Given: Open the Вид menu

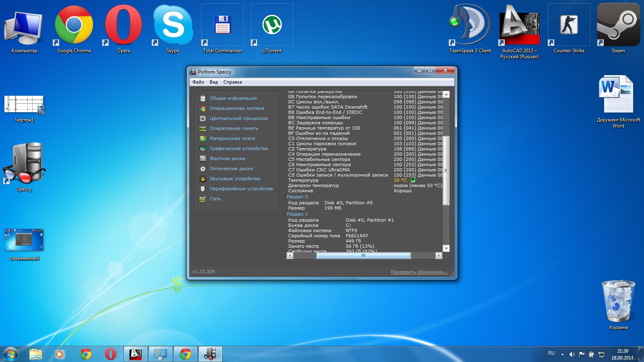Looking at the screenshot, I should coord(214,82).
